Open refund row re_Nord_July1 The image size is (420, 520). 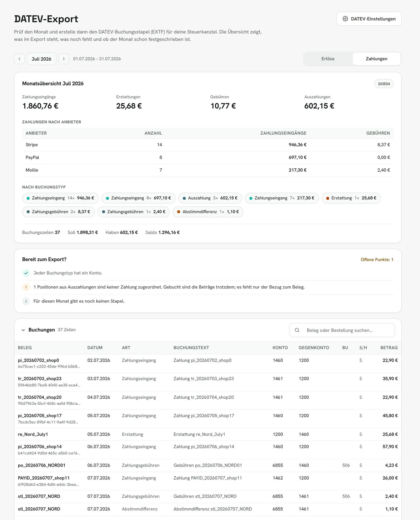pos(208,434)
